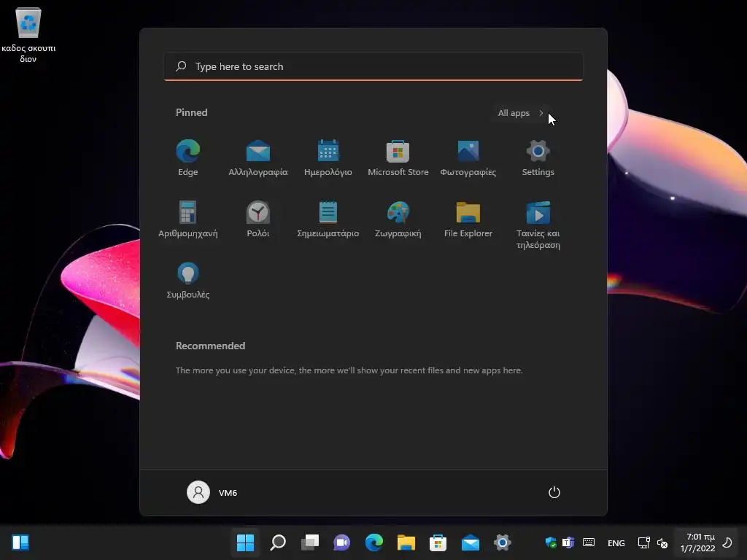Open Microsoft Store from pinned apps

click(398, 158)
